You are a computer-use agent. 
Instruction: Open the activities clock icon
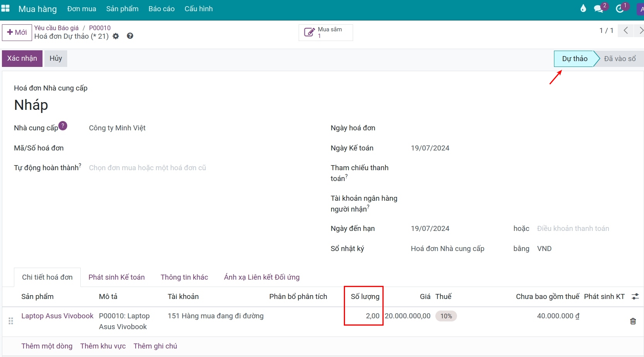pyautogui.click(x=620, y=9)
